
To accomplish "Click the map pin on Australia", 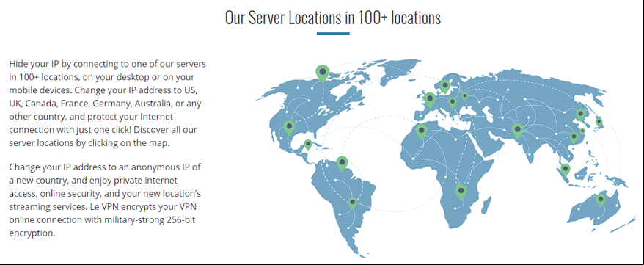I will pos(601,200).
